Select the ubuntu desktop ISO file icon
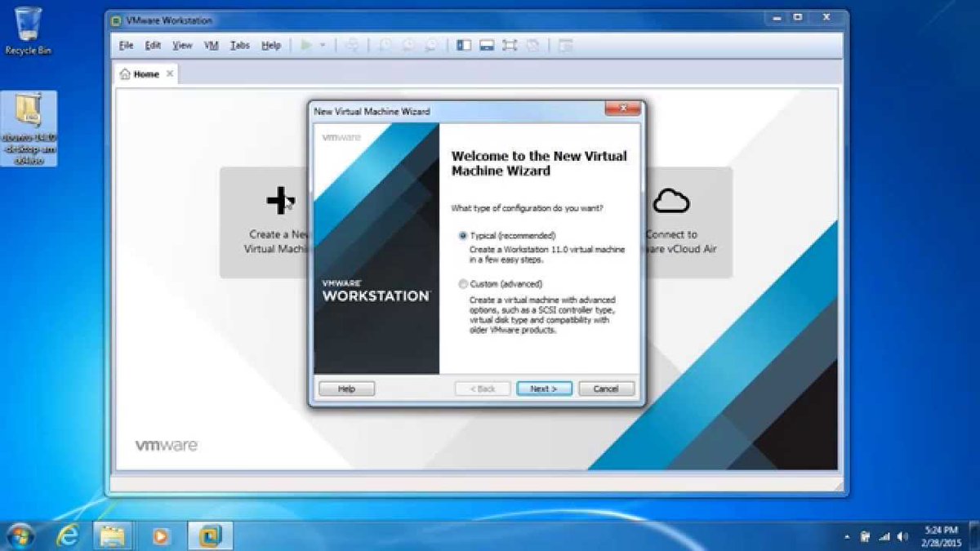The width and height of the screenshot is (980, 551). tap(29, 128)
